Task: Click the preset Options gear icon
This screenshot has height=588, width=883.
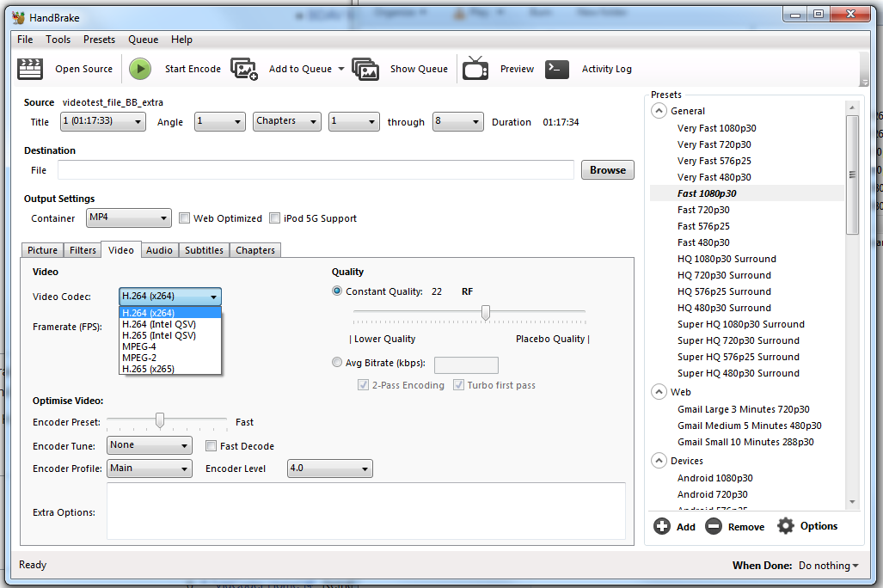Action: coord(786,526)
